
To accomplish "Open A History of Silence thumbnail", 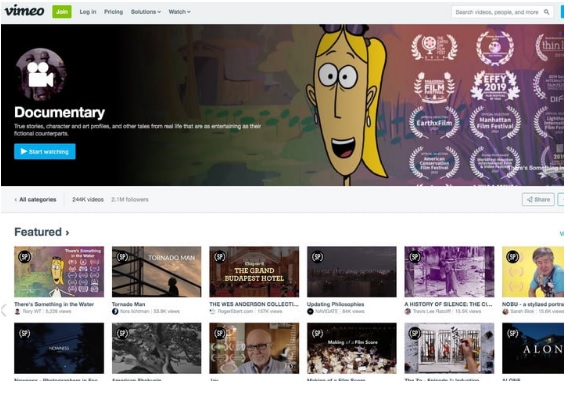I will point(449,272).
